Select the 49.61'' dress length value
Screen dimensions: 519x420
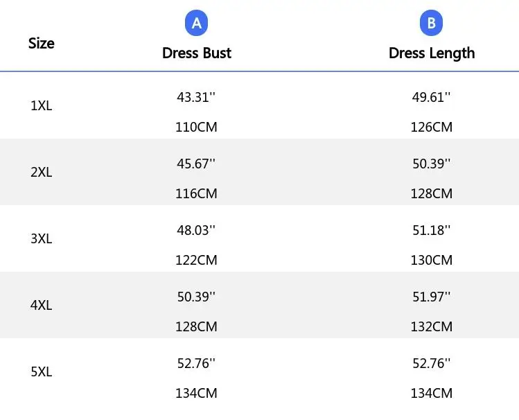click(431, 98)
